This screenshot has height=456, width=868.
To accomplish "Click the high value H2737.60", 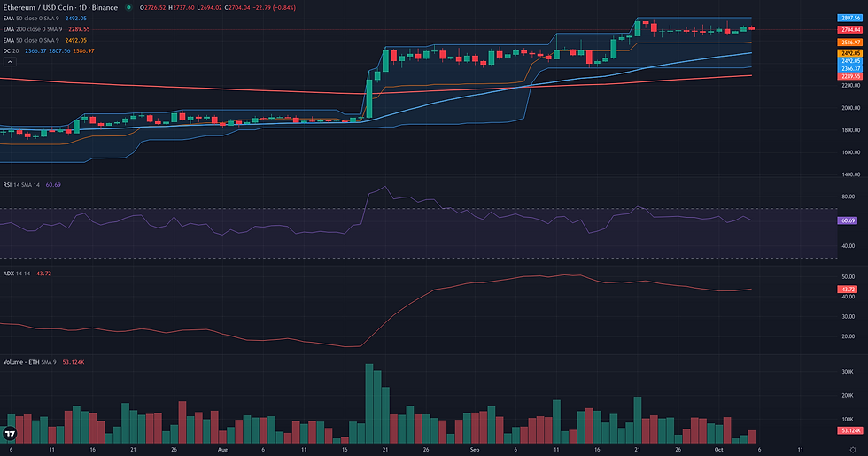I will pyautogui.click(x=182, y=8).
